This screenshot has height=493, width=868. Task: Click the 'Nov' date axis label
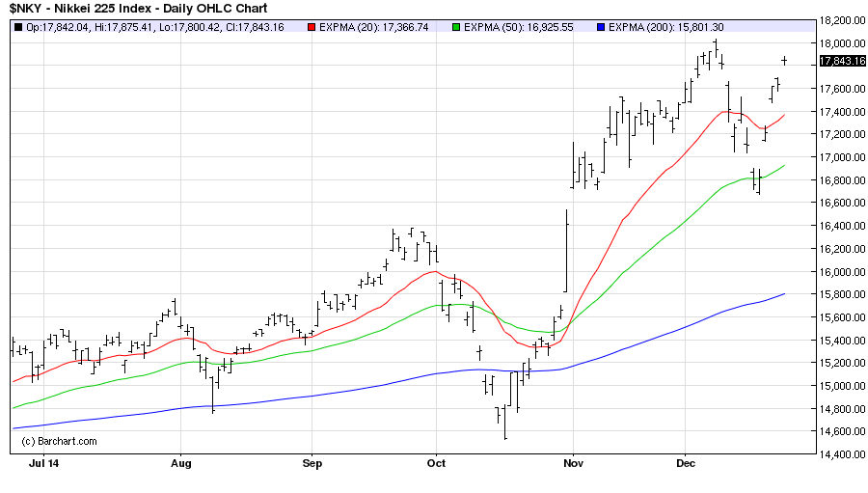(574, 463)
